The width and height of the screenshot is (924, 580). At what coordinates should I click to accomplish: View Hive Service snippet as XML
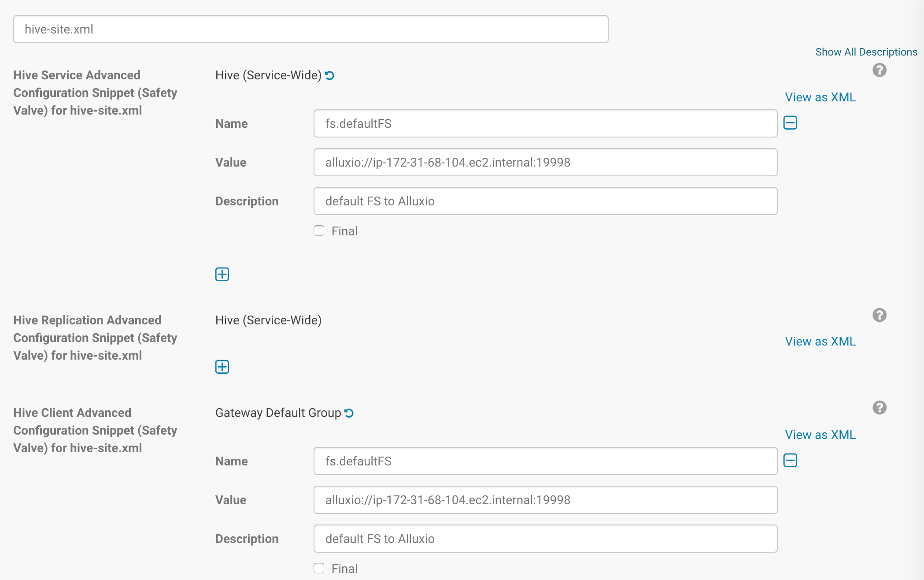(x=821, y=97)
